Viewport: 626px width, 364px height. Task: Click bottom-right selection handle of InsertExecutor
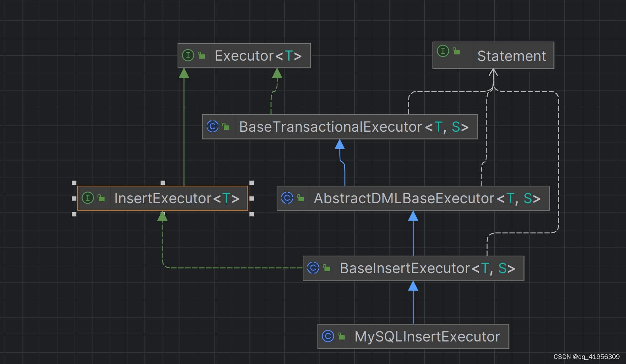(251, 214)
